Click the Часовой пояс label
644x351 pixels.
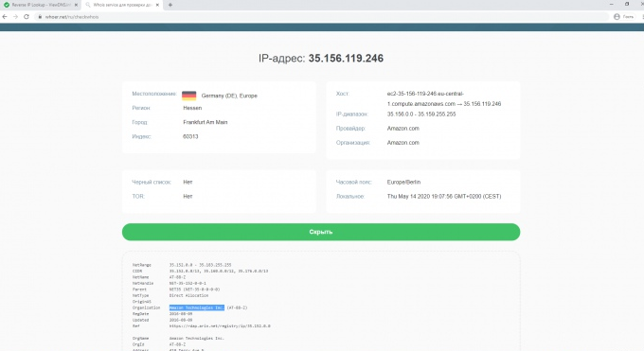(353, 182)
